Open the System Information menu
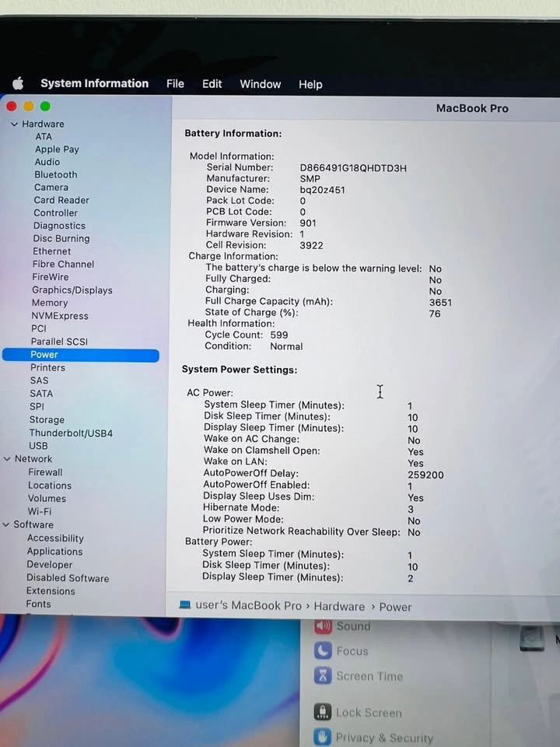 pyautogui.click(x=94, y=83)
